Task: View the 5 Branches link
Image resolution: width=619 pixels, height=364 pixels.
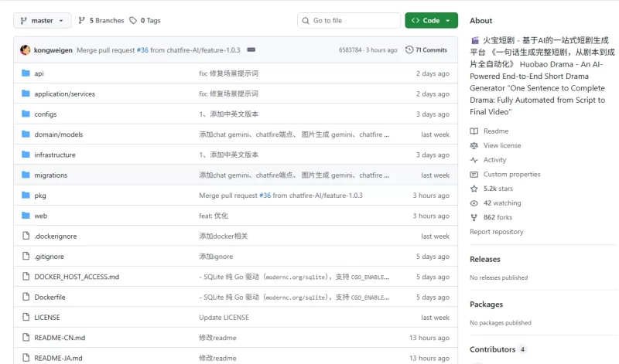Action: (x=101, y=21)
